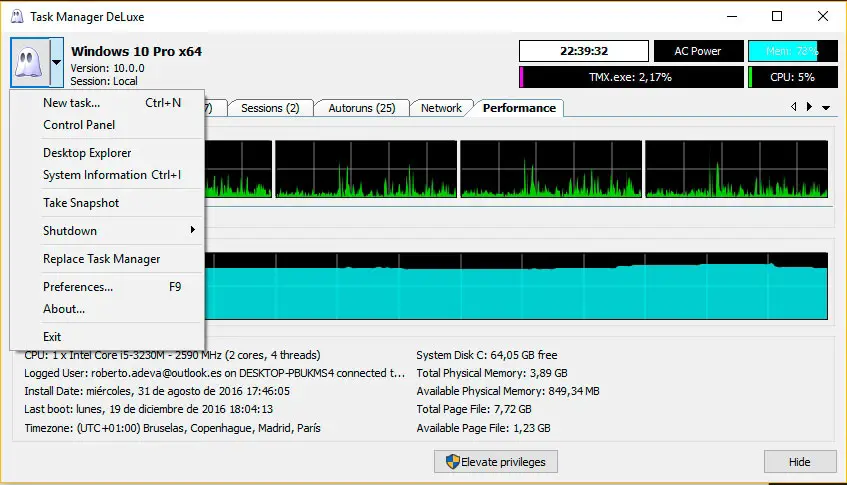The height and width of the screenshot is (485, 847).
Task: Click Available Page File: 1,23 GB
Action: click(x=483, y=428)
